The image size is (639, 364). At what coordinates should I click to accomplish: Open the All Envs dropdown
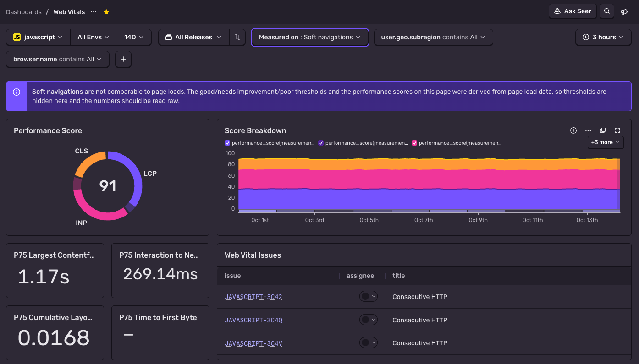pos(94,37)
